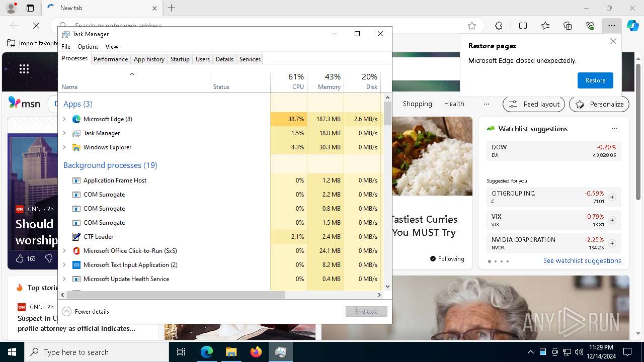The image size is (644, 362).
Task: Open Watchlist suggestions more options ellipsis
Action: click(614, 129)
